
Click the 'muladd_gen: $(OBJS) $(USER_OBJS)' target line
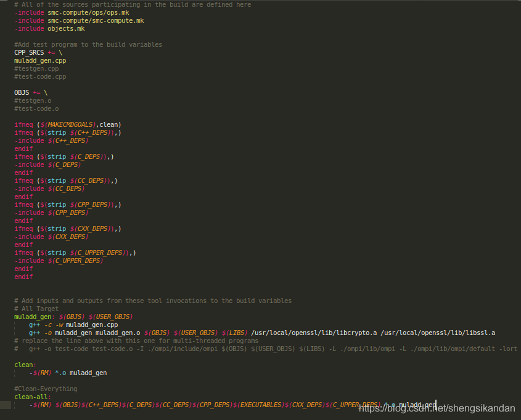tap(73, 317)
